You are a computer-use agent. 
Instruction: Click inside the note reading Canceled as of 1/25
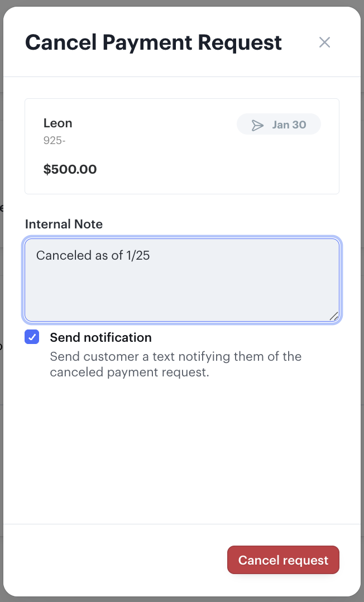pos(182,279)
